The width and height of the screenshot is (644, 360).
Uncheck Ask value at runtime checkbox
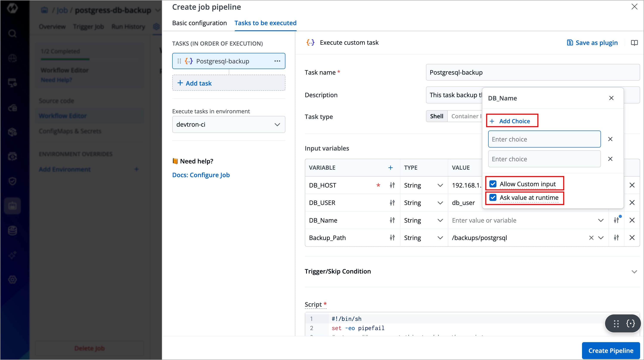click(493, 198)
